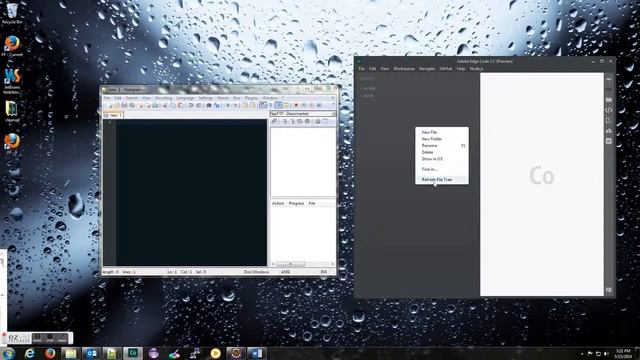The image size is (640, 360).
Task: Open Outlook from the taskbar
Action: pyautogui.click(x=91, y=353)
